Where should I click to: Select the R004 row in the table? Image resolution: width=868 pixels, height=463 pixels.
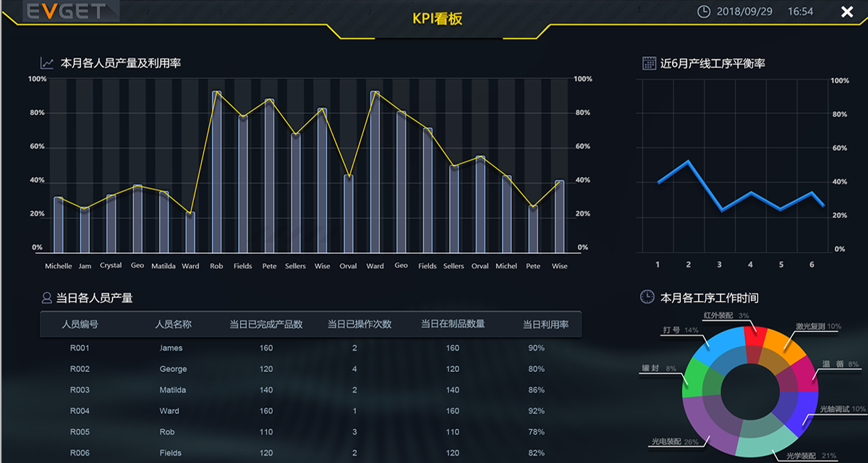point(311,411)
